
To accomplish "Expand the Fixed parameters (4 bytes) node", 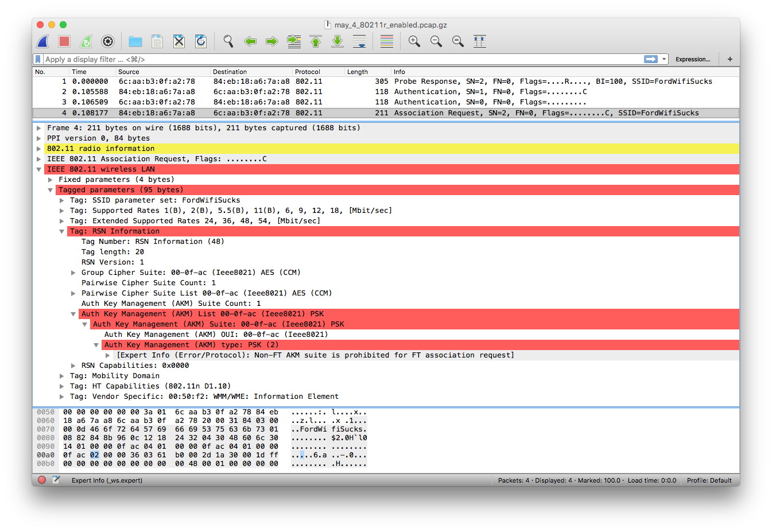I will click(51, 180).
